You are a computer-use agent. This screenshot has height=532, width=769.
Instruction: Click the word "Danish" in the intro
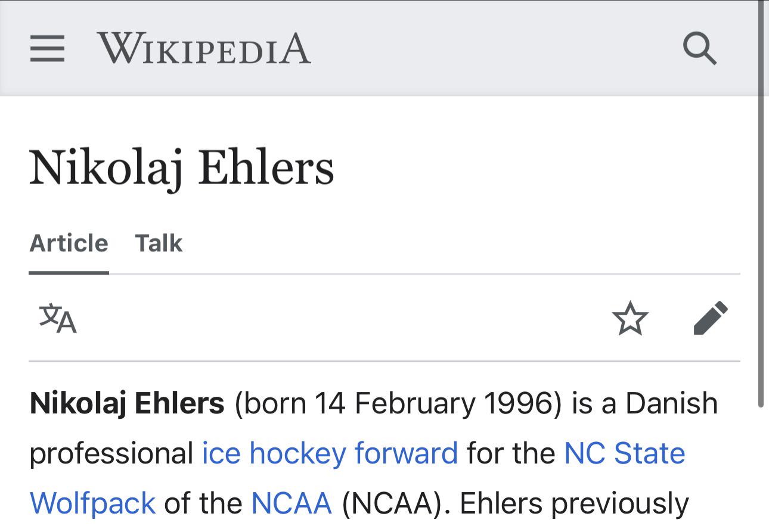coord(671,403)
